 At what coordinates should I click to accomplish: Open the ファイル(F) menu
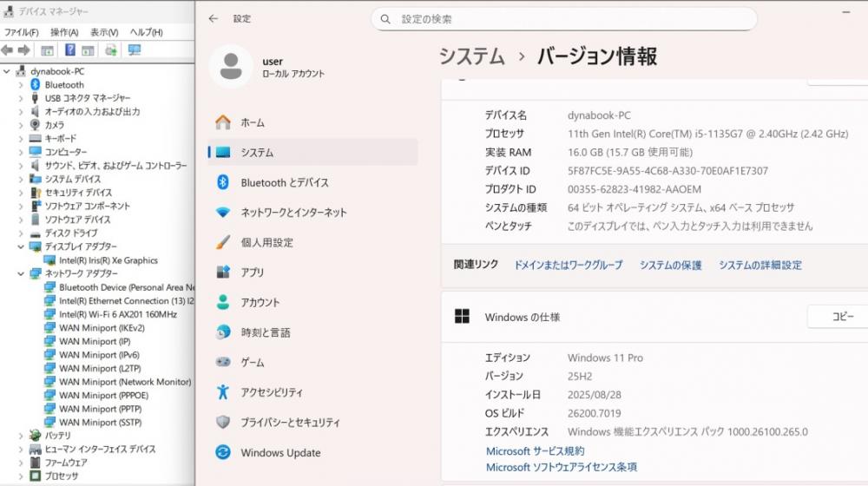(x=22, y=33)
